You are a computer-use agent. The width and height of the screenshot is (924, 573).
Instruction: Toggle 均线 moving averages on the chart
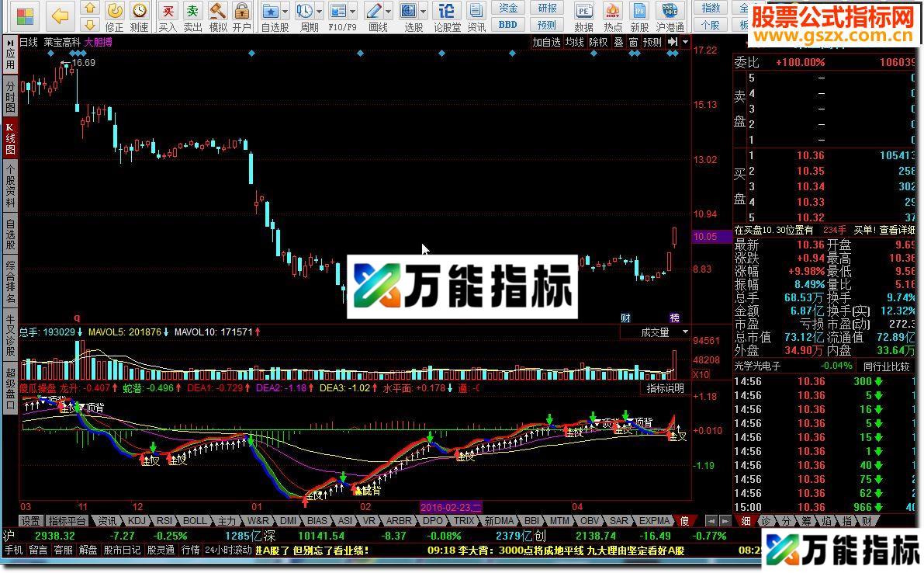(x=576, y=43)
